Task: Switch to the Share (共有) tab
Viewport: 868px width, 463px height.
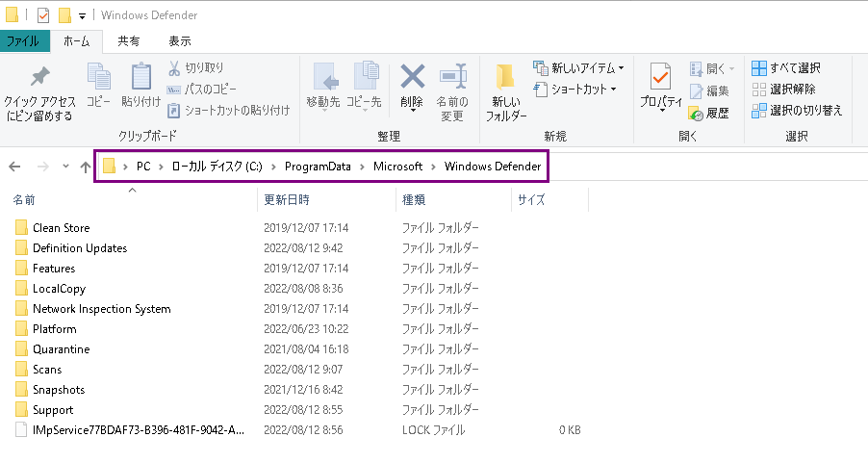Action: 128,41
